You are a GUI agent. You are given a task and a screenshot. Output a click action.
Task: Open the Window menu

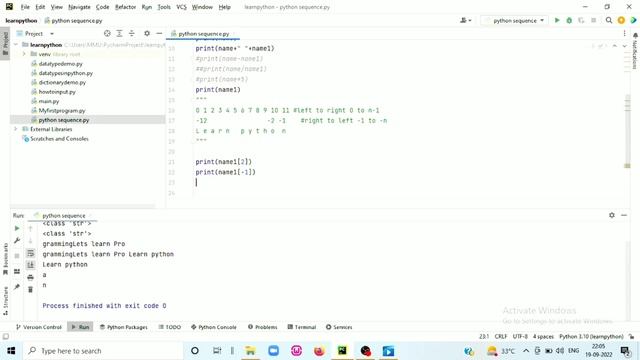[202, 7]
